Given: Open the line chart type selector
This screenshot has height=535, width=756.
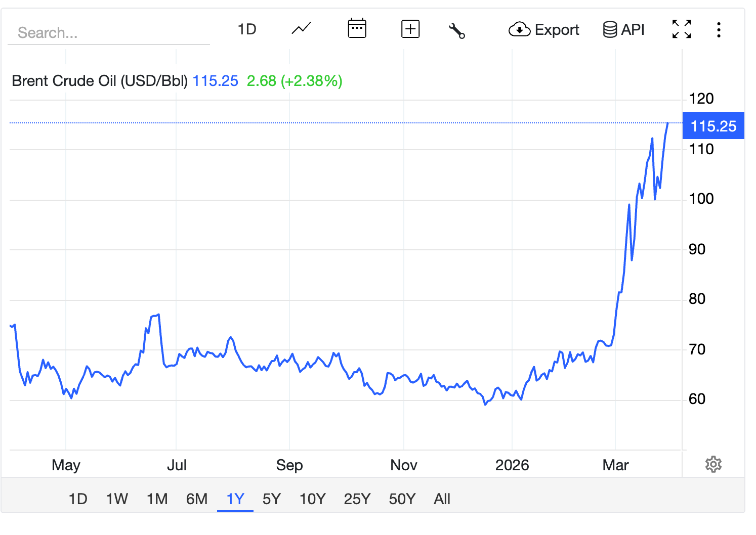Looking at the screenshot, I should tap(301, 29).
